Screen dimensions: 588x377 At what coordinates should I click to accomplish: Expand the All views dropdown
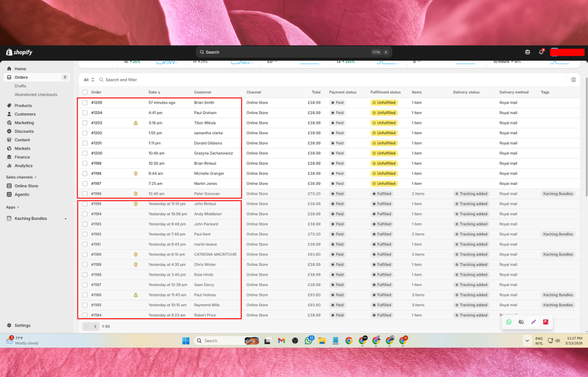89,80
